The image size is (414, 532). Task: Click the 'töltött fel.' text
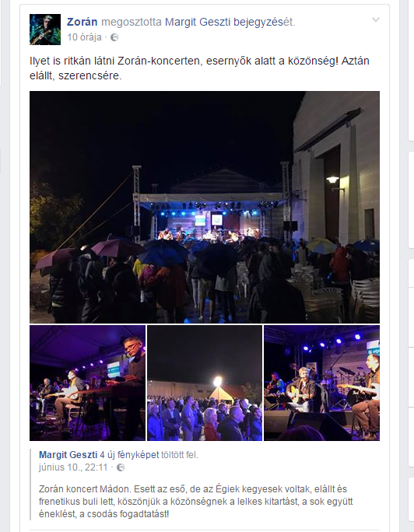pyautogui.click(x=180, y=455)
